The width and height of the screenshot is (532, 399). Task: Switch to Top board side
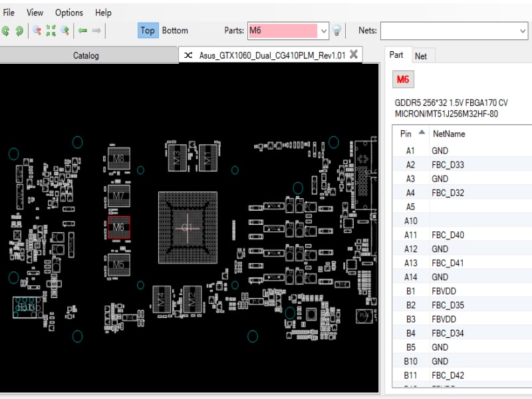click(148, 31)
